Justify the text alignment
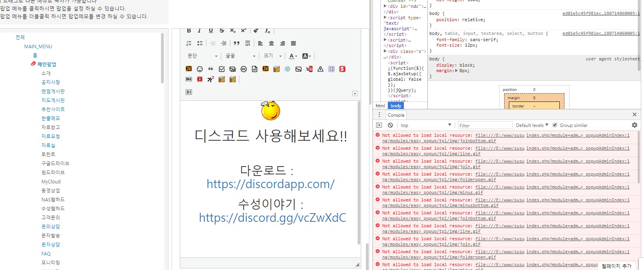This screenshot has width=644, height=270. (x=293, y=43)
